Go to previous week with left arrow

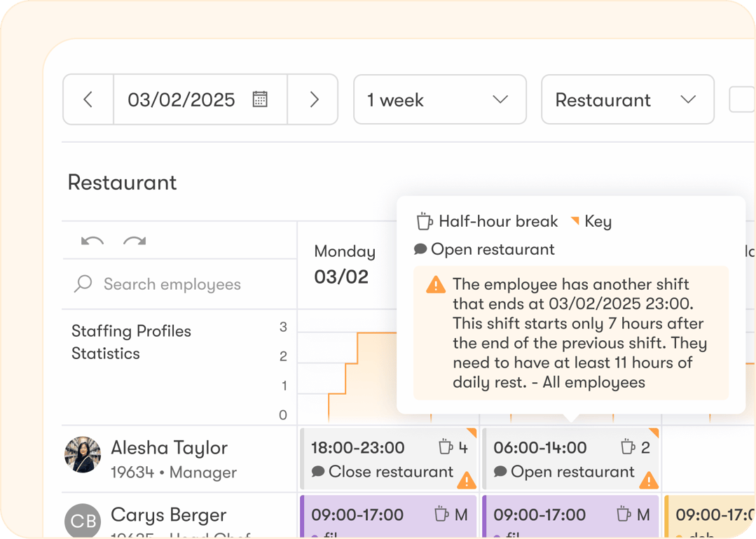[88, 99]
